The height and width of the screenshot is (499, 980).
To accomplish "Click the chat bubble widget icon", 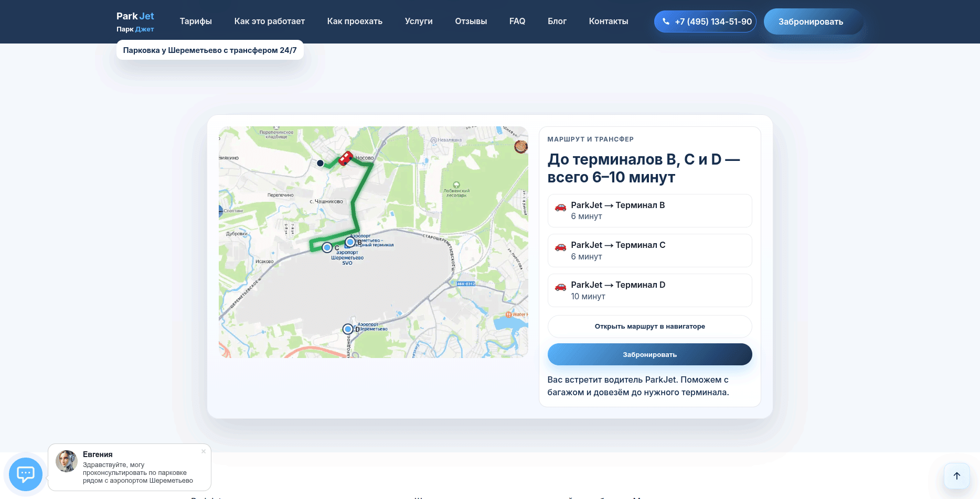I will coord(25,474).
